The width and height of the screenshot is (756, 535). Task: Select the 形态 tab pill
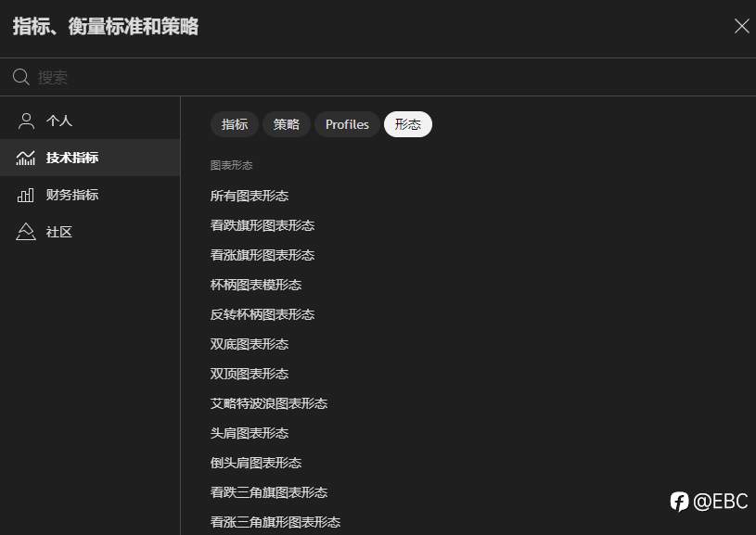408,124
